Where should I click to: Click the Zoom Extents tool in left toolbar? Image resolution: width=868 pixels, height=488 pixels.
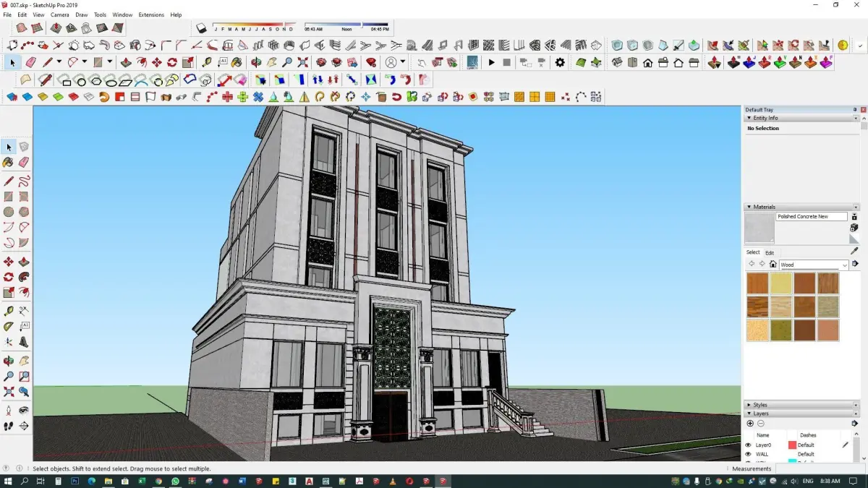pyautogui.click(x=9, y=392)
